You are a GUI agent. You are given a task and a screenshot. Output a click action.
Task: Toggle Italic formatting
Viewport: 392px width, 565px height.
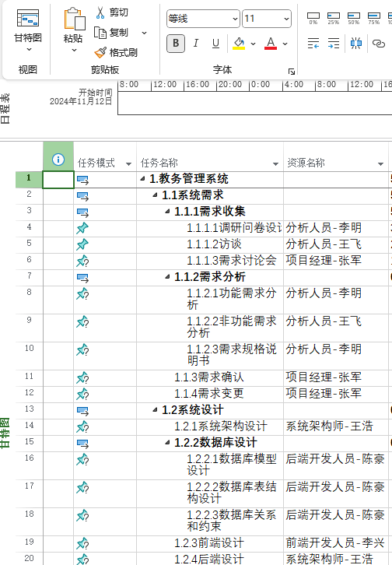coord(196,44)
